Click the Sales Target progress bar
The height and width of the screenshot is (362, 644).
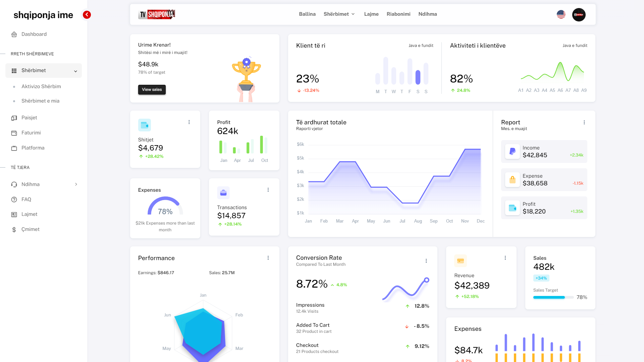tap(553, 297)
